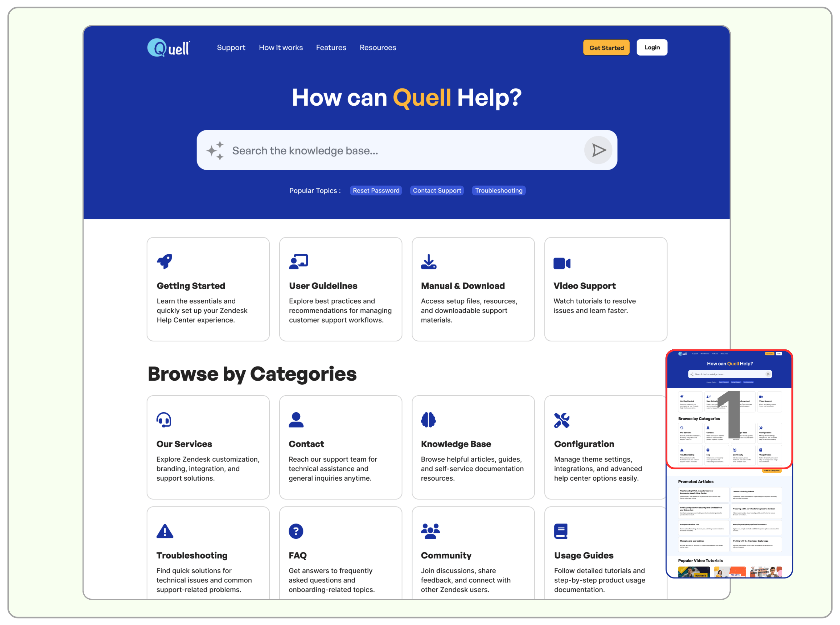
Task: Click the wrench-and-screwdriver Configuration icon
Action: pos(562,420)
